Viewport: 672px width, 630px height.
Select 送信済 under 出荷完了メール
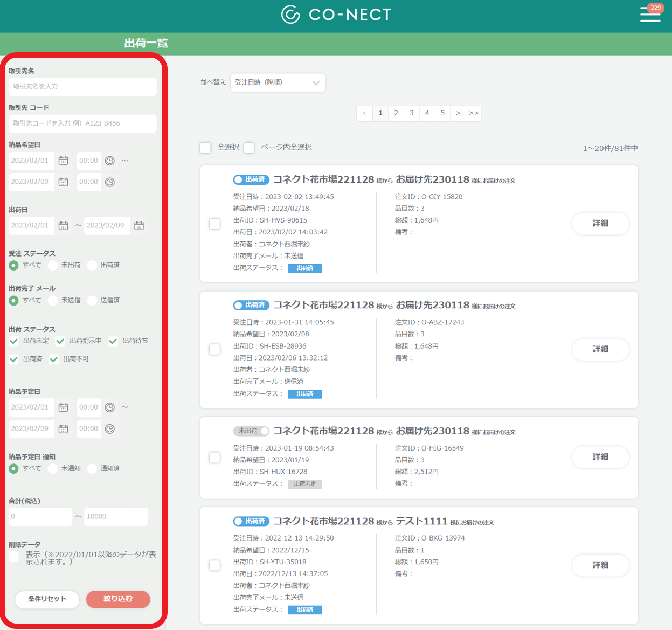tap(92, 300)
